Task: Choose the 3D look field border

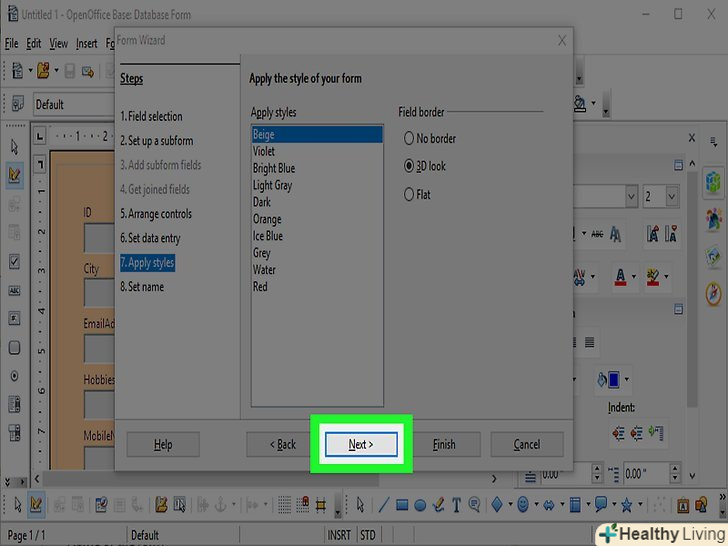Action: coord(408,166)
